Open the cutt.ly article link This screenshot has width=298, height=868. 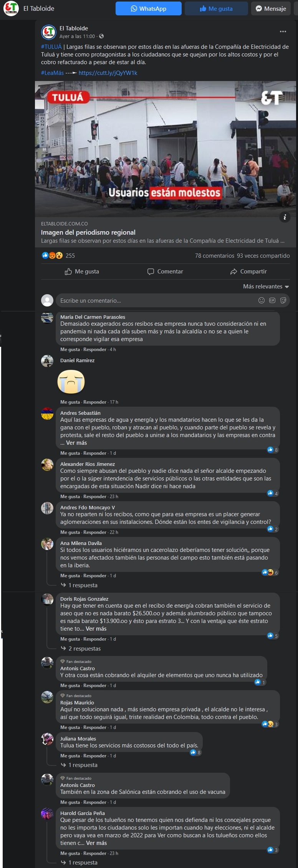(108, 73)
